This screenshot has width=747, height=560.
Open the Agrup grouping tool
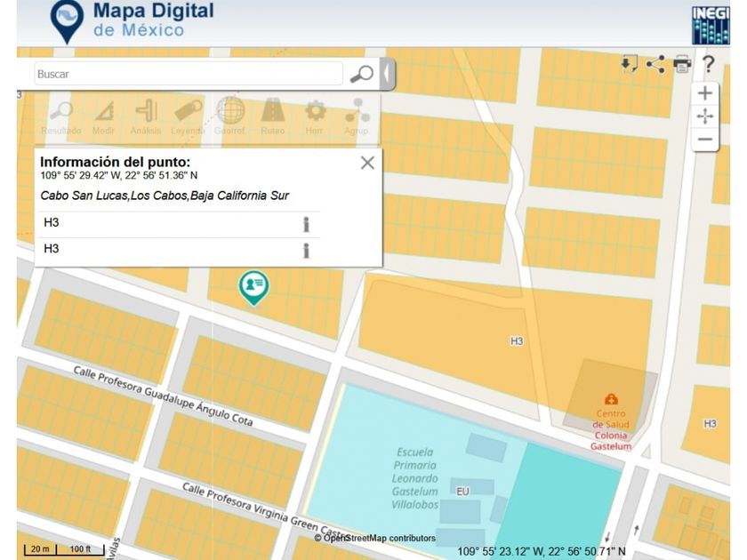pyautogui.click(x=357, y=117)
